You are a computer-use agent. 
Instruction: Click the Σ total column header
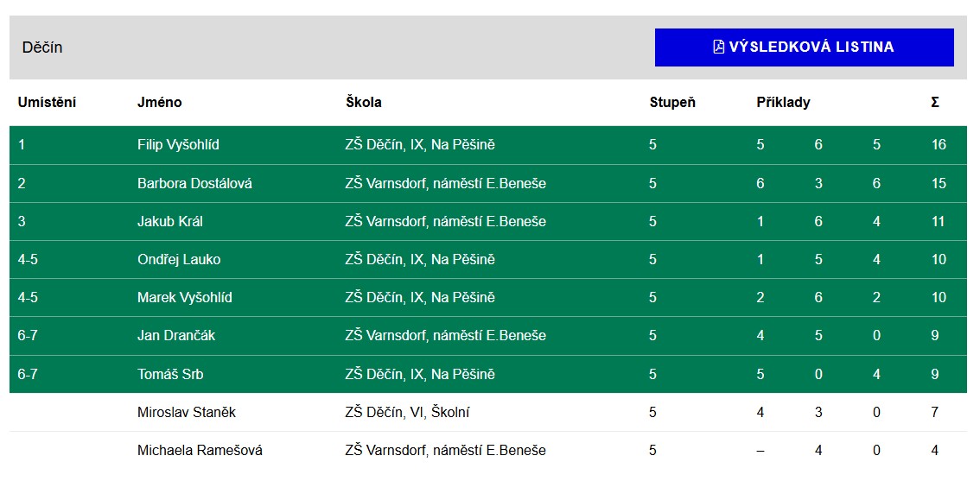pyautogui.click(x=935, y=102)
